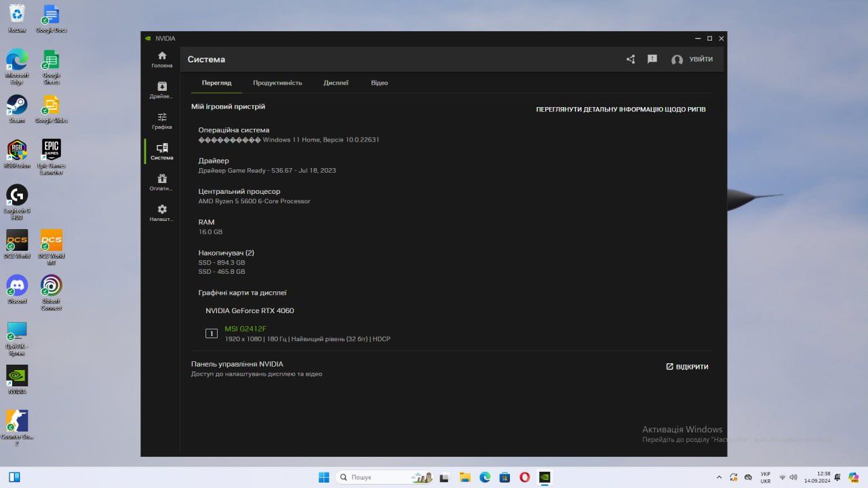Open the Драйвери section in the sidebar
The height and width of the screenshot is (488, 868).
(x=162, y=90)
